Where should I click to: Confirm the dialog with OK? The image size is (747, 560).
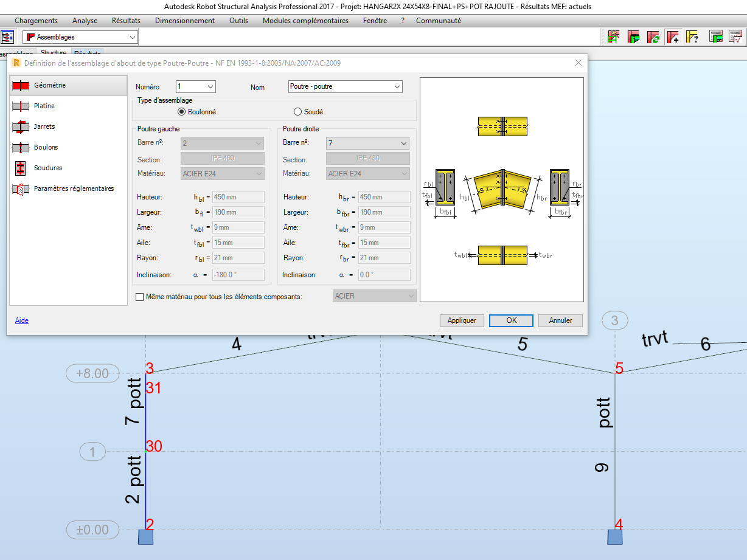tap(511, 320)
